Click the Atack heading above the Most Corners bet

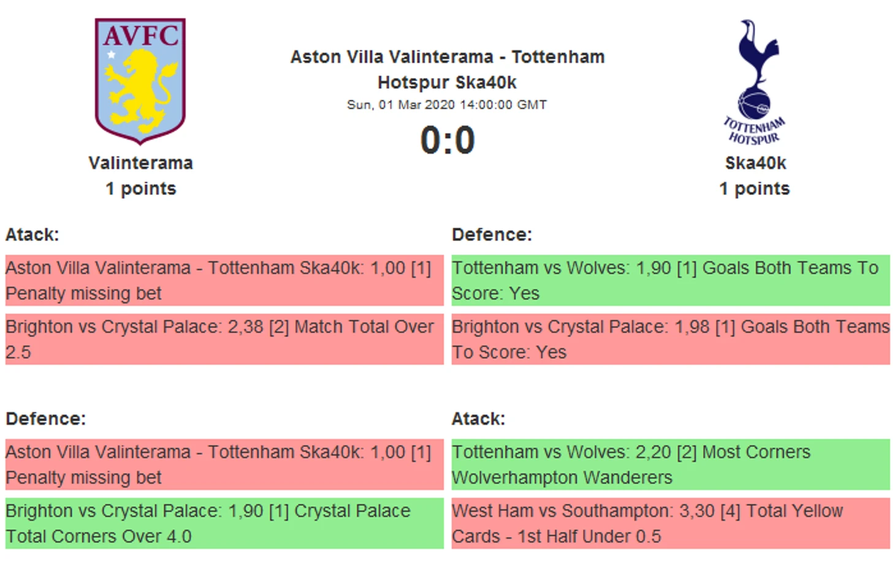tap(478, 419)
